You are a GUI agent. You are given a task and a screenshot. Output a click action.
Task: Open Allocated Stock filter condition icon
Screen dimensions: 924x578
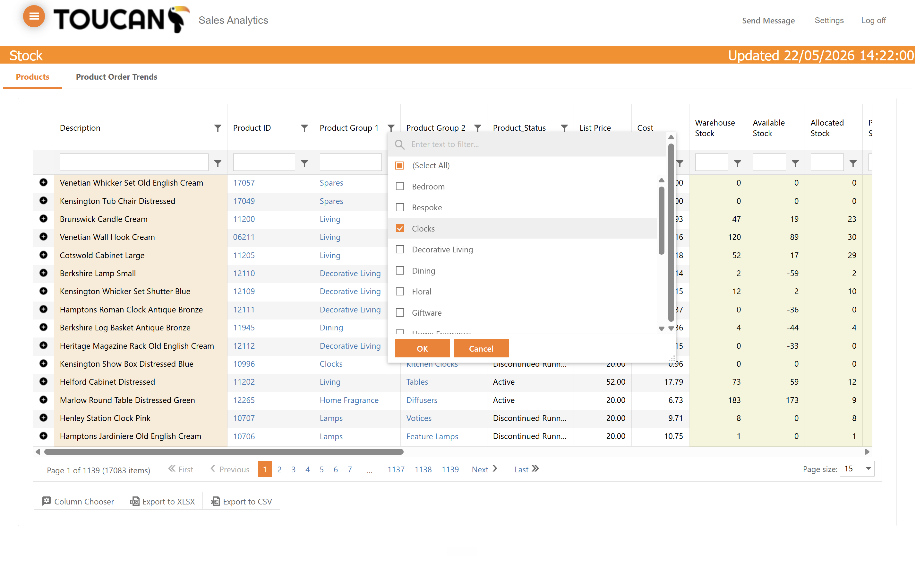853,164
